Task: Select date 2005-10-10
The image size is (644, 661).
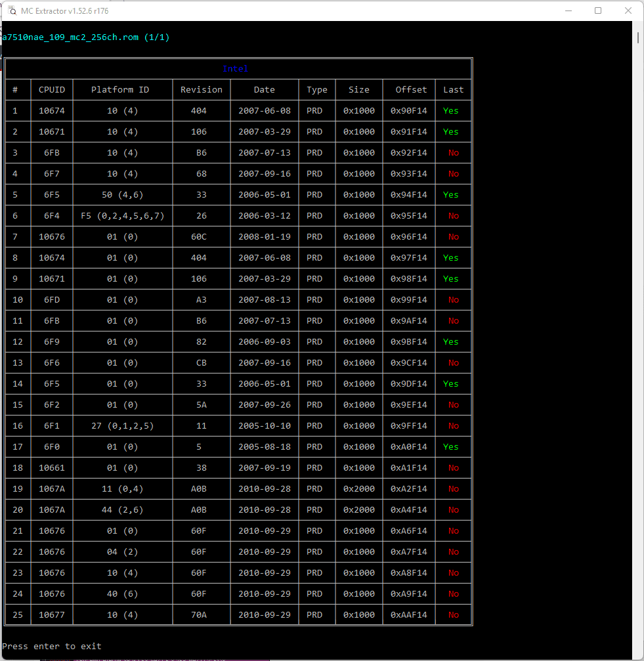Action: (x=265, y=426)
